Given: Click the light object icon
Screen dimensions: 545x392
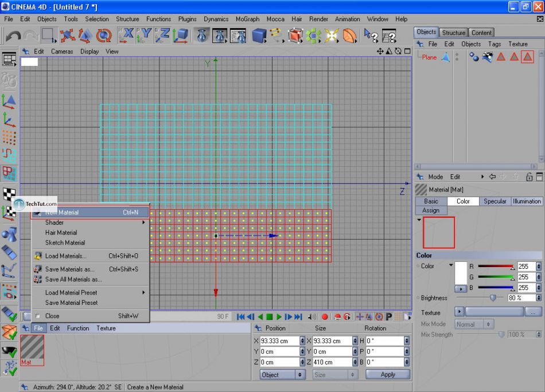Looking at the screenshot, I should (331, 36).
